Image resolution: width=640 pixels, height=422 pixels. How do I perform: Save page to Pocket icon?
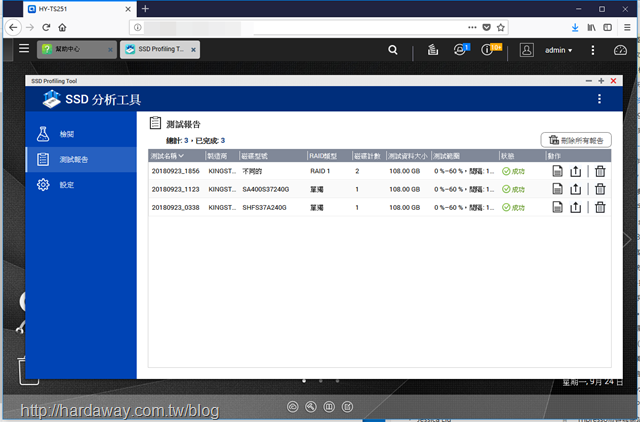tap(486, 27)
